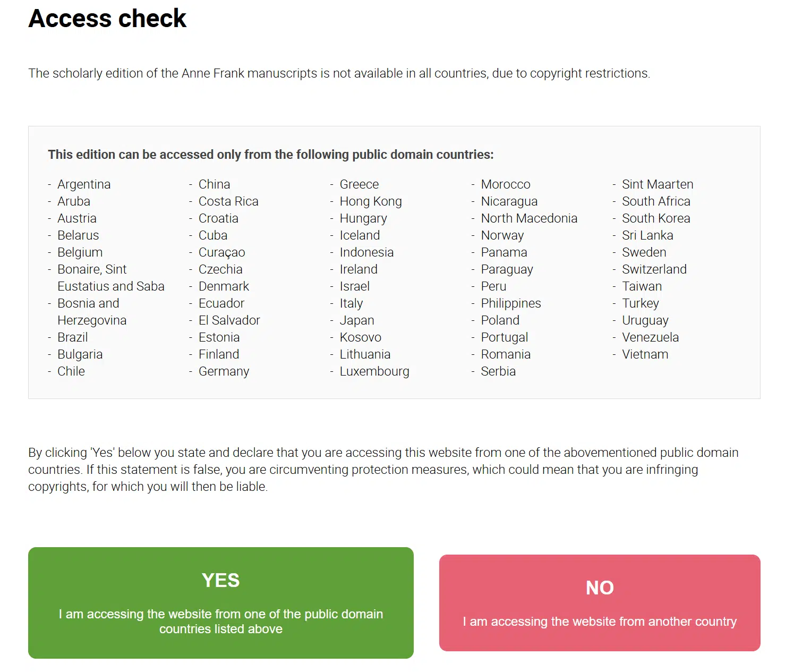Click Bosnia and Herzegovina entry
Viewport: 785px width, 672px height.
(92, 312)
